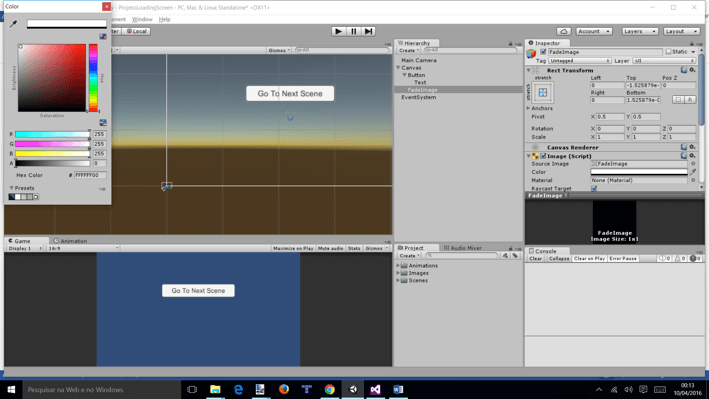This screenshot has width=709, height=399.
Task: Switch to the Animation tab
Action: tap(71, 241)
